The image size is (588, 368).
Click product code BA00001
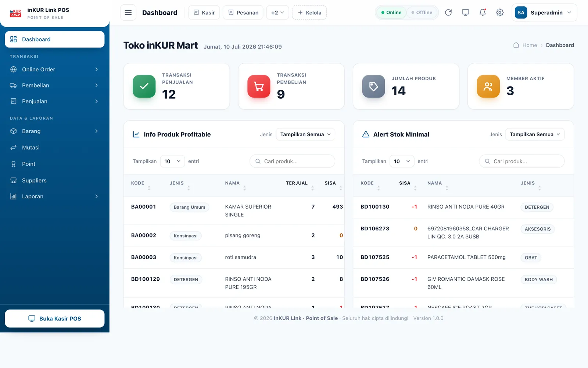click(144, 207)
